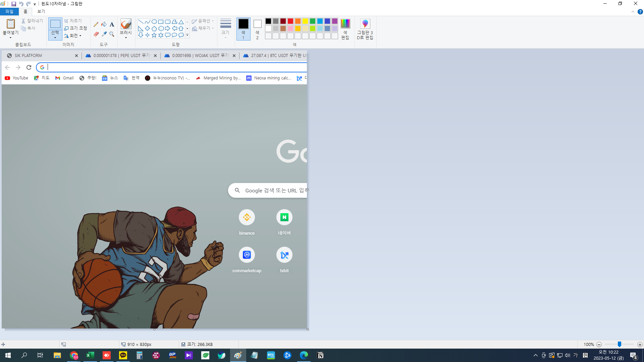Select the Pencil tool
This screenshot has height=362, width=644.
96,24
